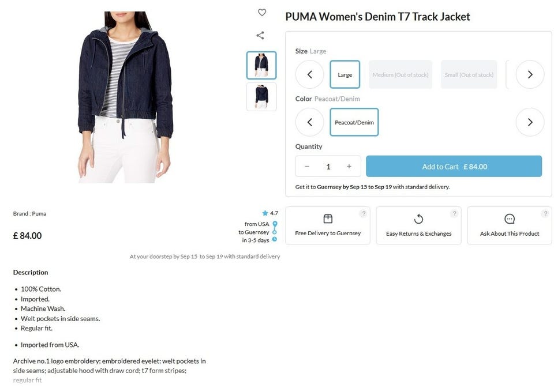The height and width of the screenshot is (392, 554).
Task: Click the Free Delivery package icon
Action: pyautogui.click(x=328, y=218)
